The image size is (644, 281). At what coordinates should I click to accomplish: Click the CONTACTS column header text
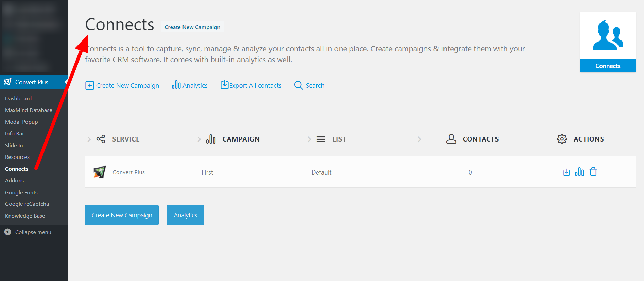pos(481,139)
